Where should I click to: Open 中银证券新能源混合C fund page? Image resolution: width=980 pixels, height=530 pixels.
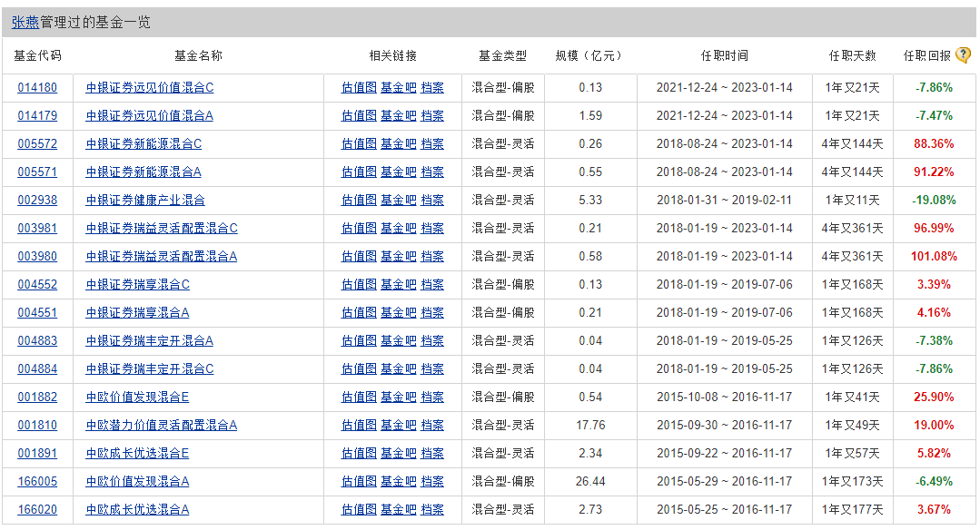[144, 144]
